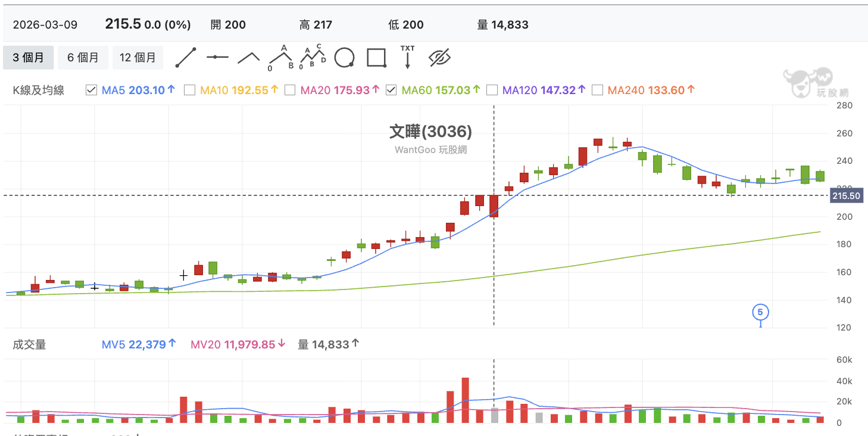Viewport: 868px width, 436px height.
Task: Select the circle drawing tool
Action: click(344, 57)
